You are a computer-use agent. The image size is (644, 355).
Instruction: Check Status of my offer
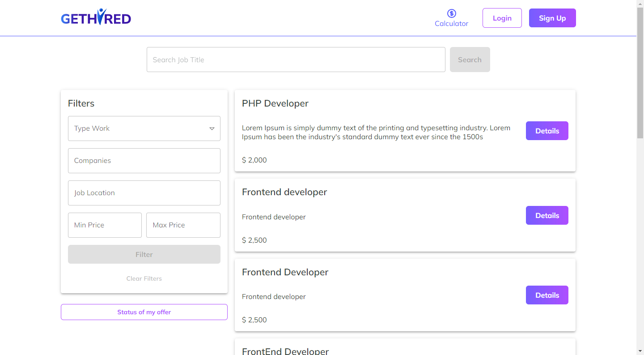tap(144, 312)
